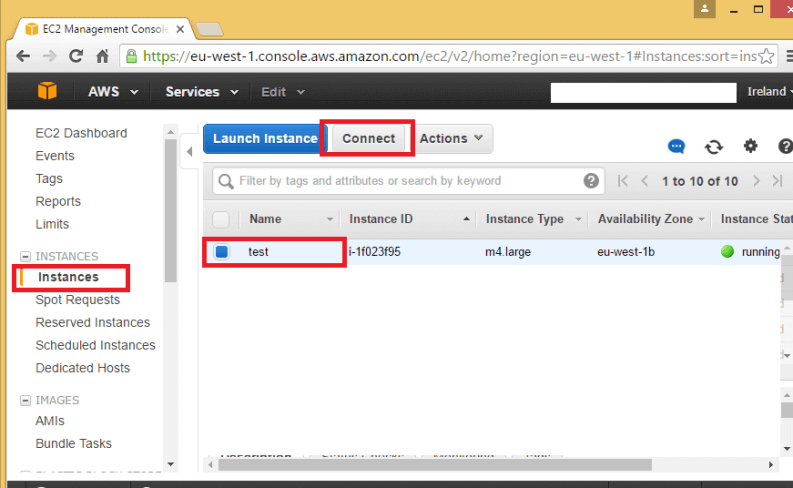Open Reserved Instances in sidebar
793x488 pixels.
93,323
